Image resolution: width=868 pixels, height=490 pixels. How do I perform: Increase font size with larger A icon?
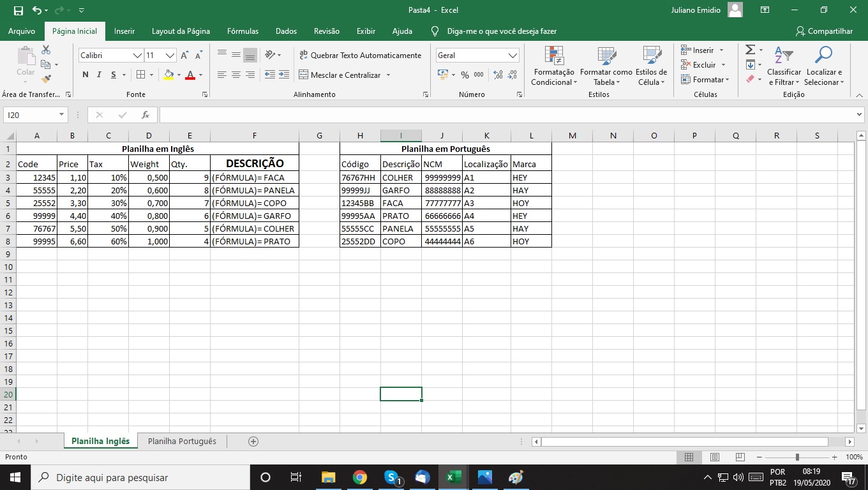tap(184, 56)
